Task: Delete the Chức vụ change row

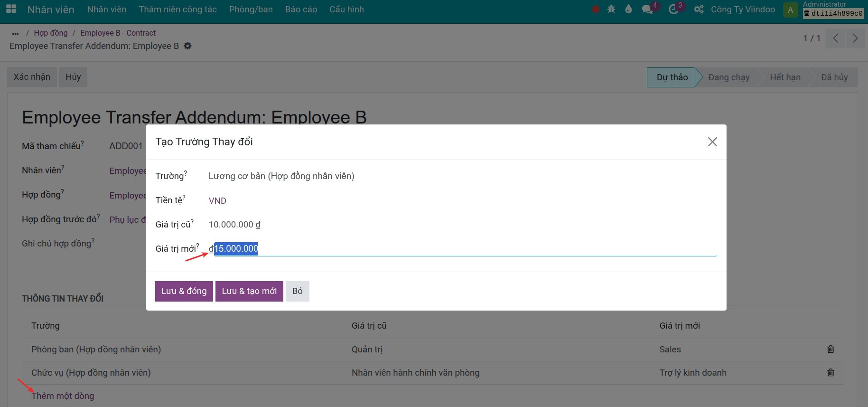Action: click(x=831, y=372)
